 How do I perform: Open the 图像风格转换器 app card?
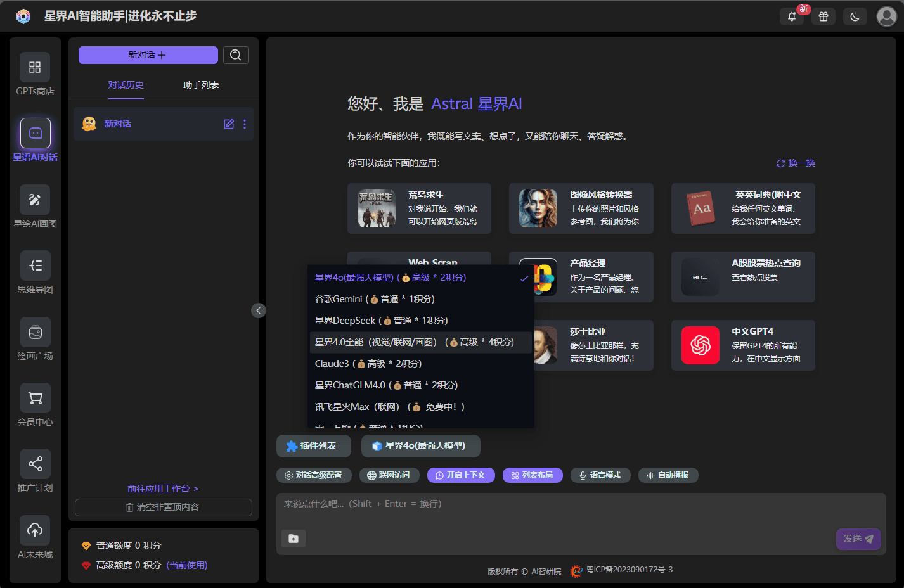[581, 208]
